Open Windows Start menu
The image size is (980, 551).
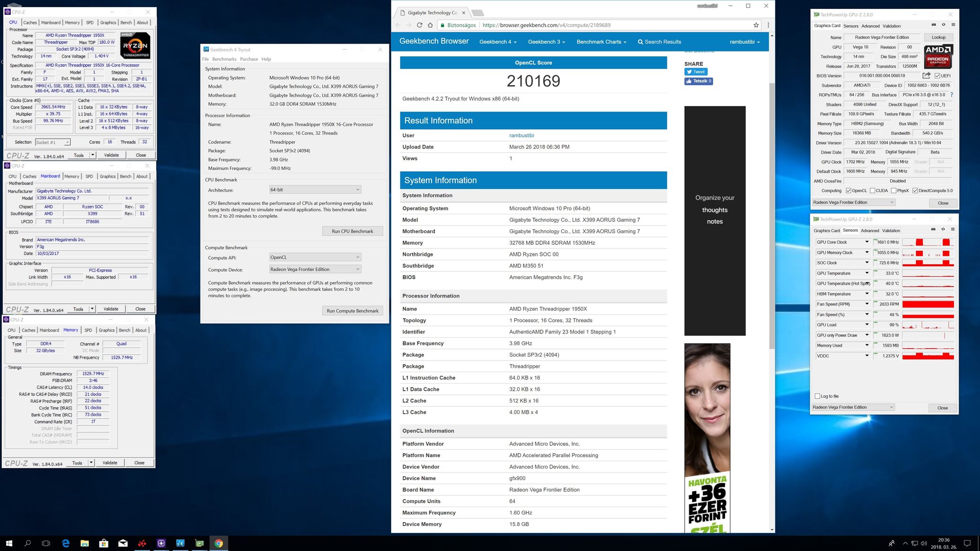[9, 543]
